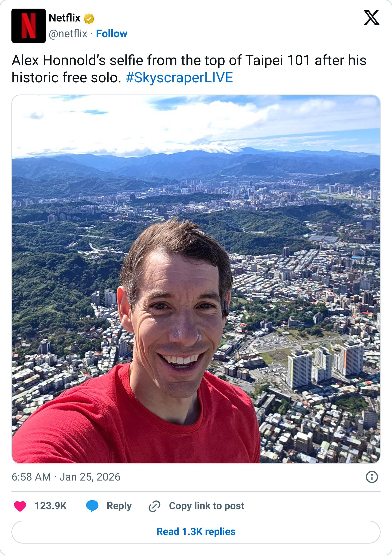The width and height of the screenshot is (392, 555).
Task: Click the Reply text label
Action: 119,506
